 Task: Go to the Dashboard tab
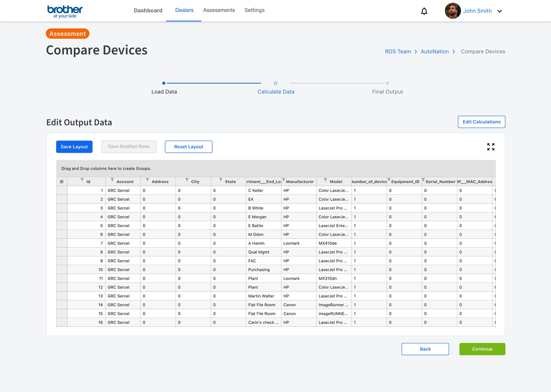(148, 11)
